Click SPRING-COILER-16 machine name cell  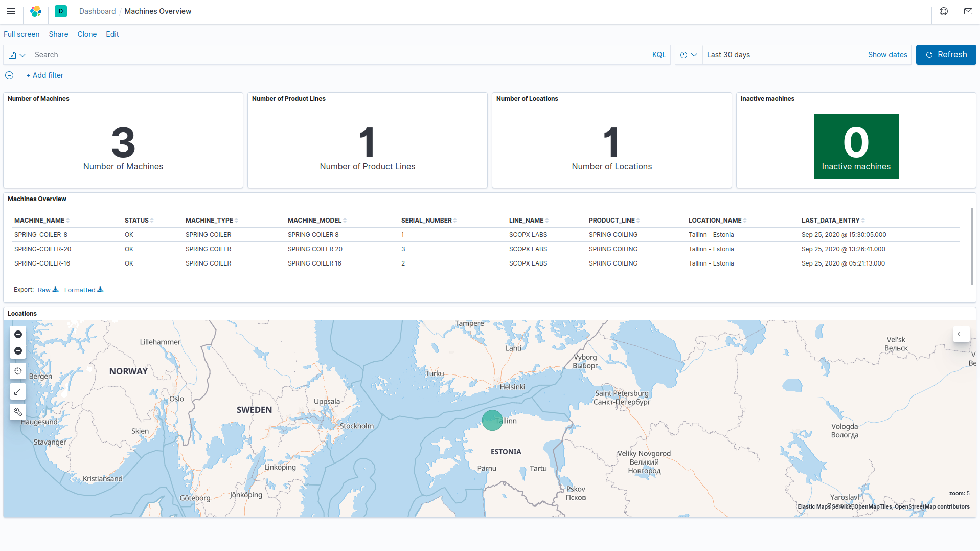tap(42, 263)
